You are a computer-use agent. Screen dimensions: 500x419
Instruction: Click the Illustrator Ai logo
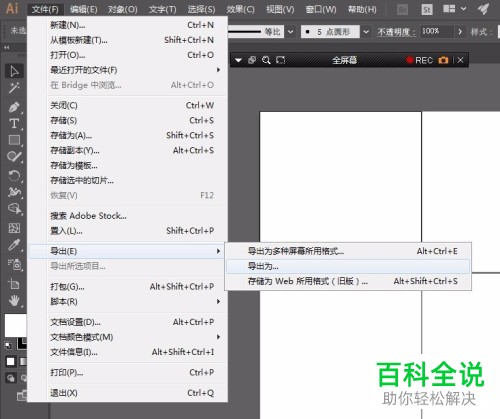pos(12,8)
